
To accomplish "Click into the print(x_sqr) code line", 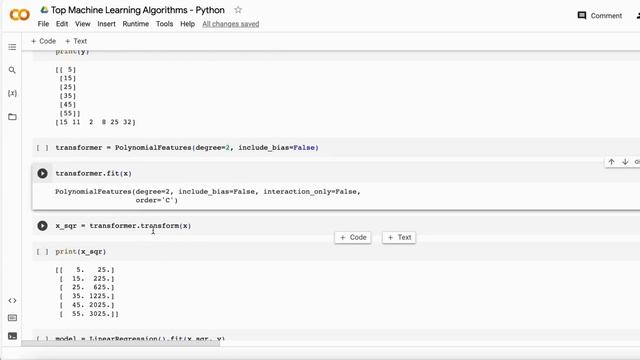I will (x=81, y=252).
